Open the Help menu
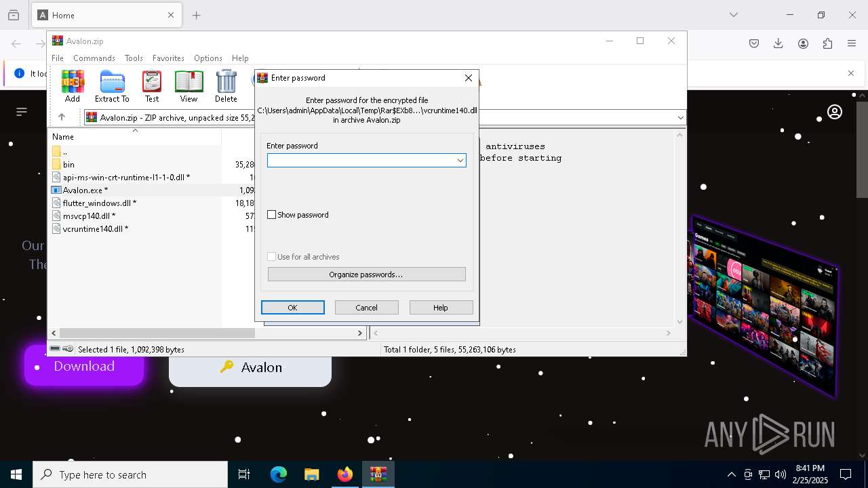Screen dimensions: 868x488 (x=240, y=58)
